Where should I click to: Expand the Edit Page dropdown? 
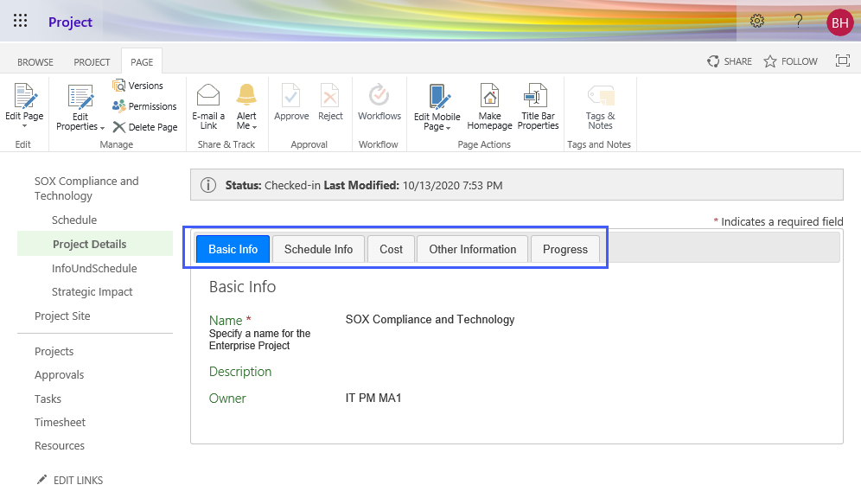pyautogui.click(x=24, y=126)
